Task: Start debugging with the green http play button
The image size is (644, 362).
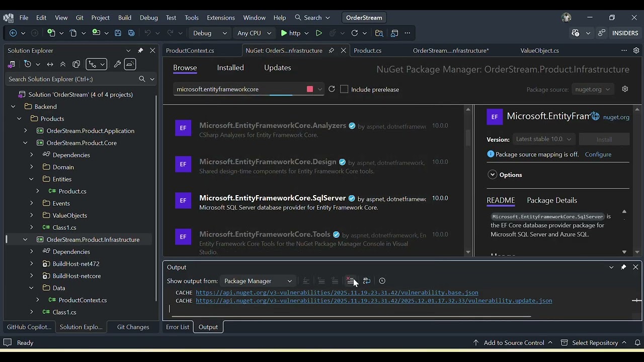Action: (290, 33)
